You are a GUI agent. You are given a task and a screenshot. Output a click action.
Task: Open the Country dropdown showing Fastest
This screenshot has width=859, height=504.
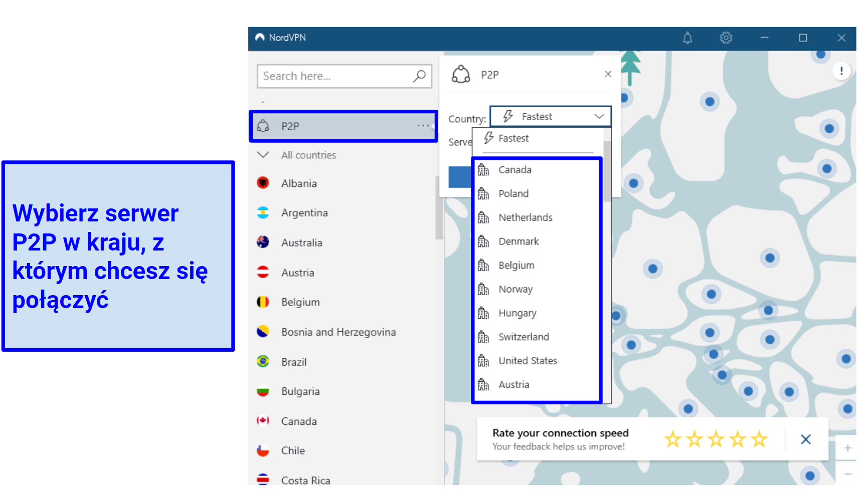click(551, 116)
